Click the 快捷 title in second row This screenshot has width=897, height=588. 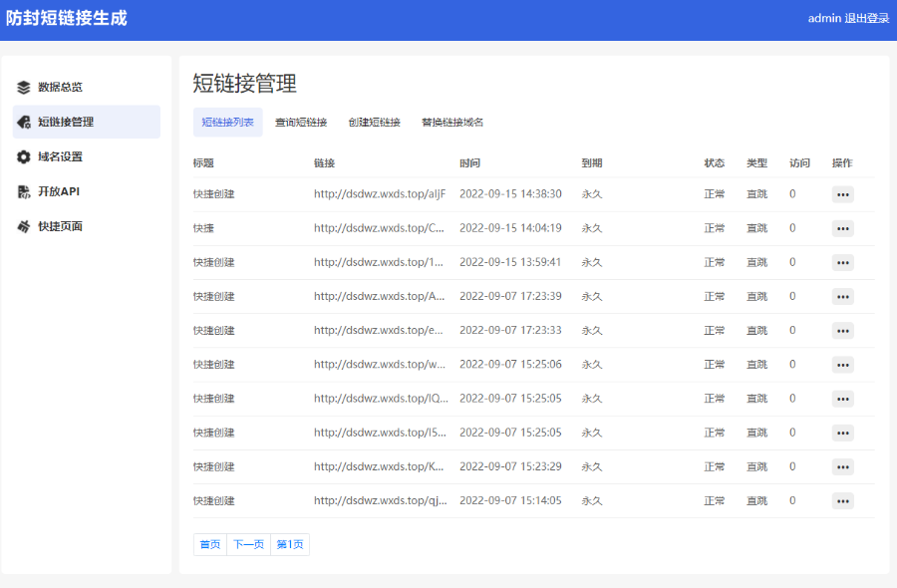click(x=203, y=228)
